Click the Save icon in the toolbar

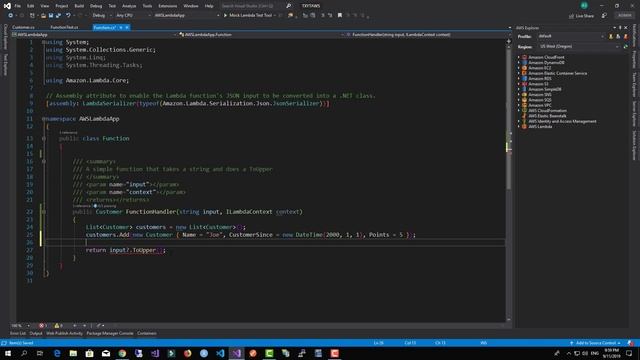[51, 16]
